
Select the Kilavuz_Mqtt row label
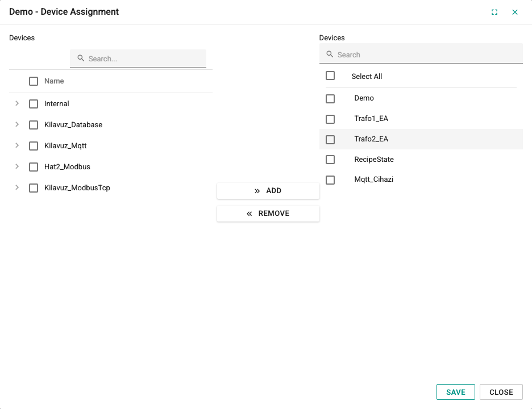click(x=65, y=146)
